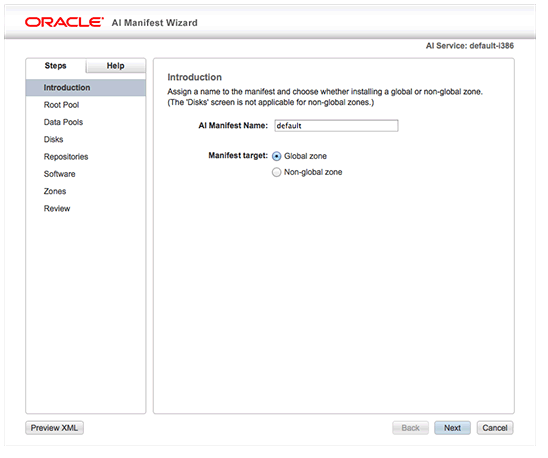Go to the Root Pool step
Image resolution: width=548 pixels, height=458 pixels.
pos(62,106)
